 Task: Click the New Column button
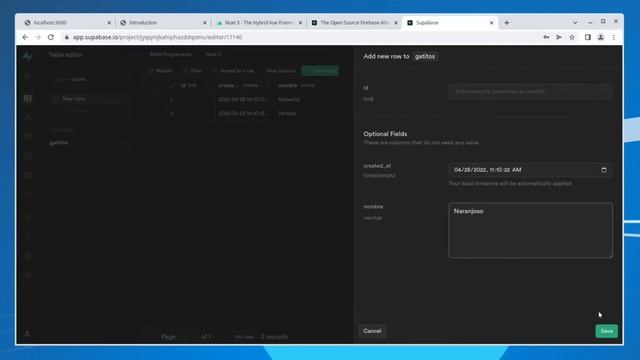click(281, 71)
